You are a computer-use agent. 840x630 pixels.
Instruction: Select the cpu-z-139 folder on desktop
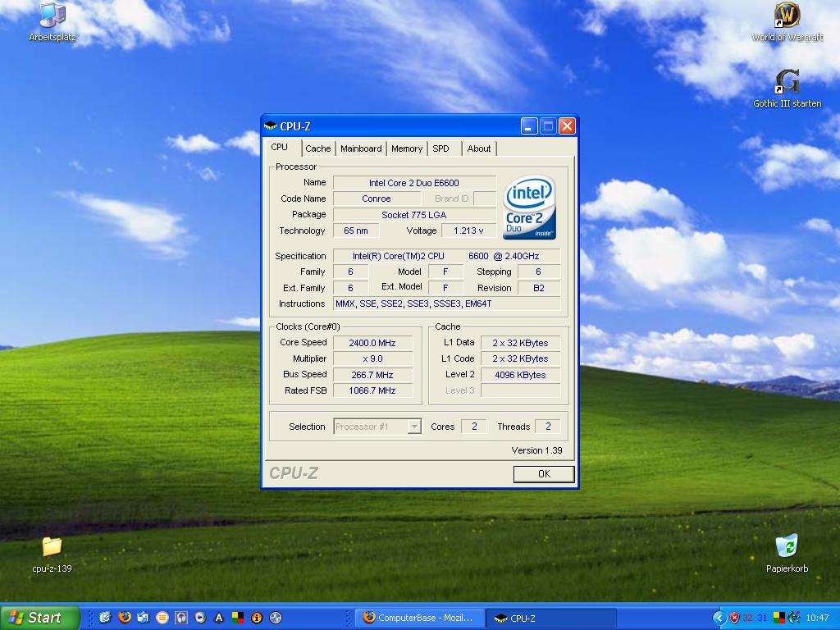(52, 554)
